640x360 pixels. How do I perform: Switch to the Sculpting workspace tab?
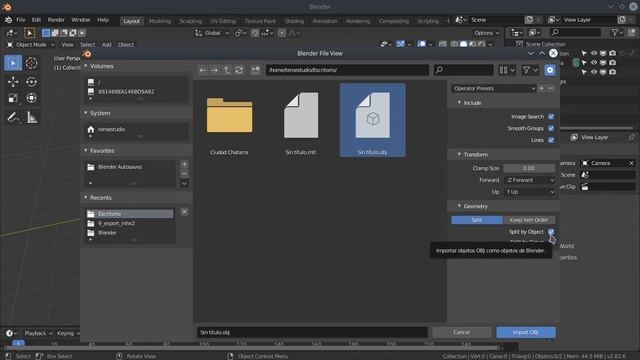pos(191,21)
